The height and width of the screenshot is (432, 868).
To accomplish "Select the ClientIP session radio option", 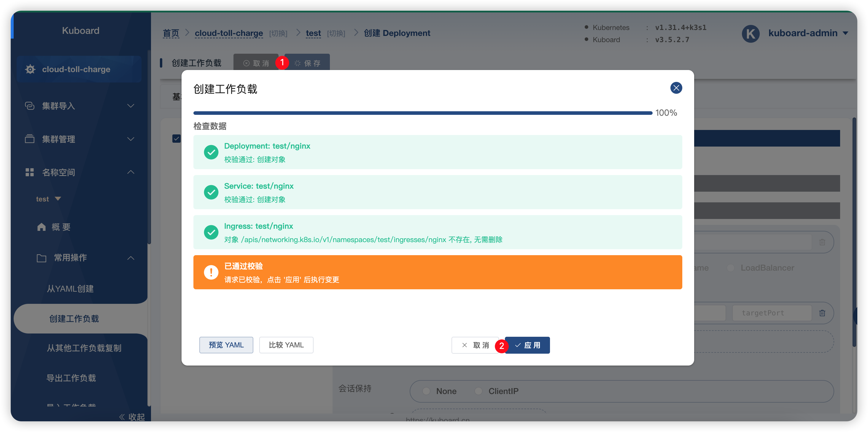I will point(478,391).
